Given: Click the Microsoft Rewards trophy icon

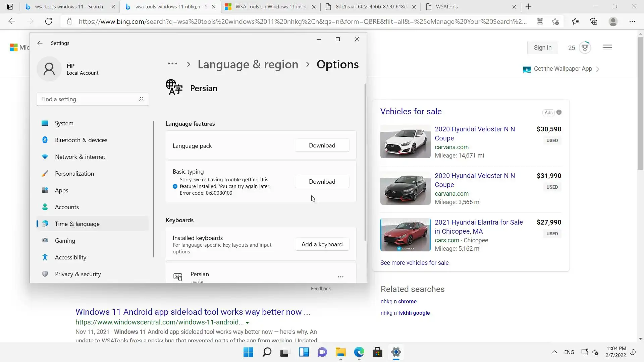Looking at the screenshot, I should 585,48.
